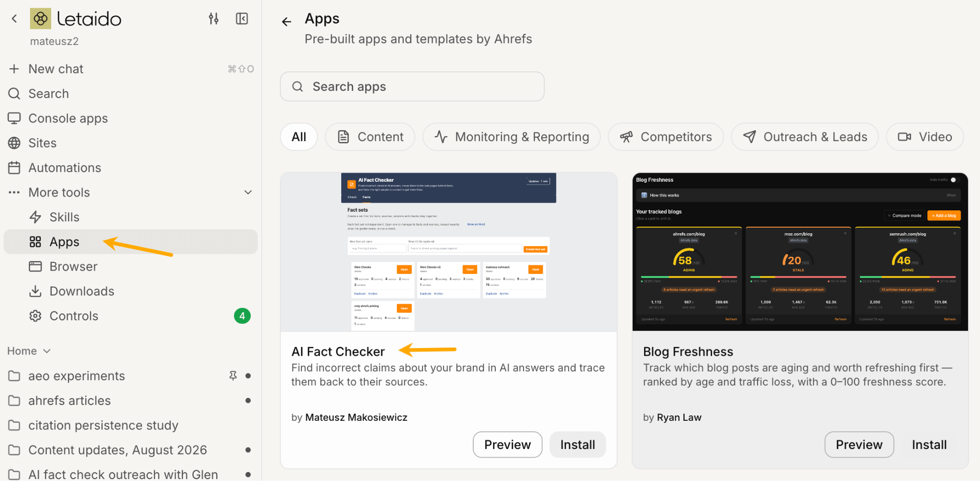Preview the AI Fact Checker app
Image resolution: width=980 pixels, height=481 pixels.
pos(508,445)
